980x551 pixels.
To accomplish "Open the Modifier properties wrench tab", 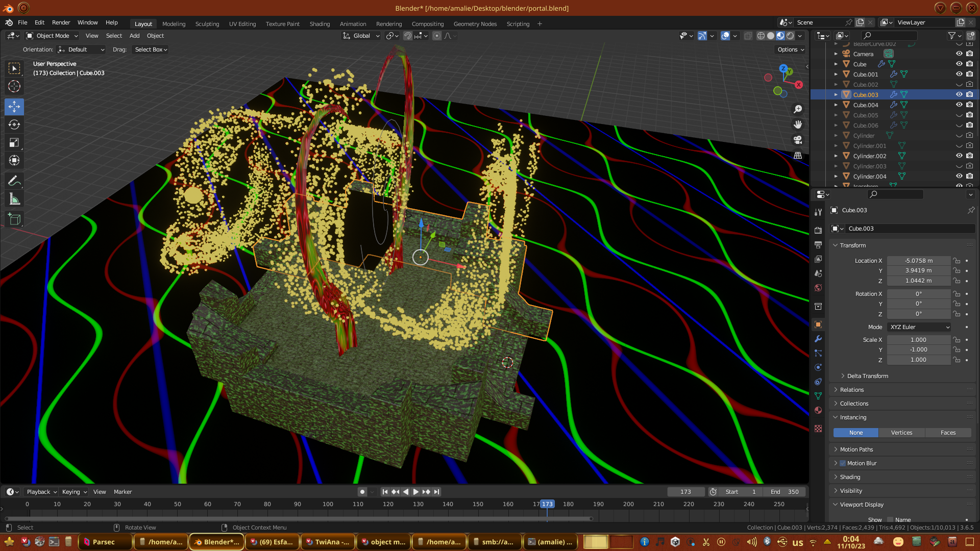I will click(818, 339).
